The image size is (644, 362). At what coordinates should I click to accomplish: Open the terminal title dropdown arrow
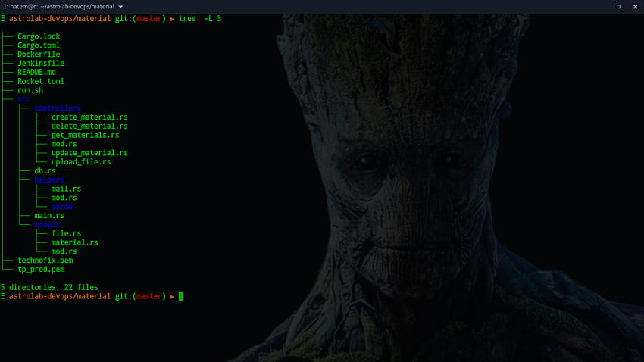[x=120, y=7]
